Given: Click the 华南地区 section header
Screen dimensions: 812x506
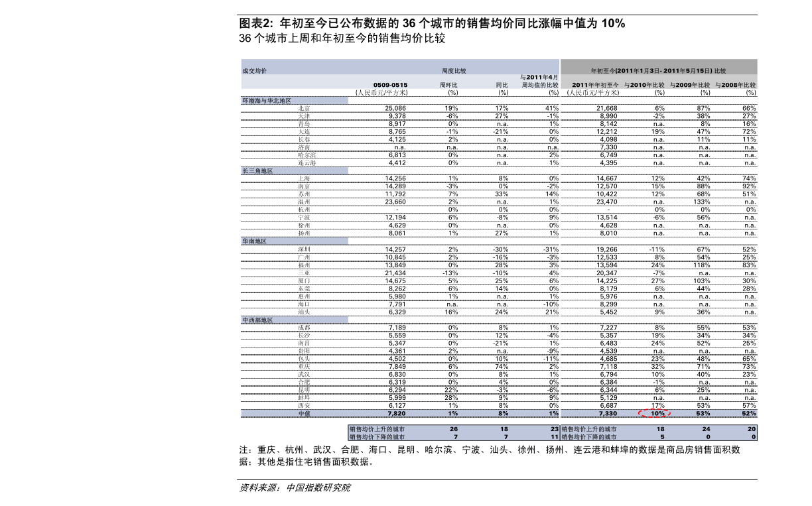Looking at the screenshot, I should coord(254,241).
